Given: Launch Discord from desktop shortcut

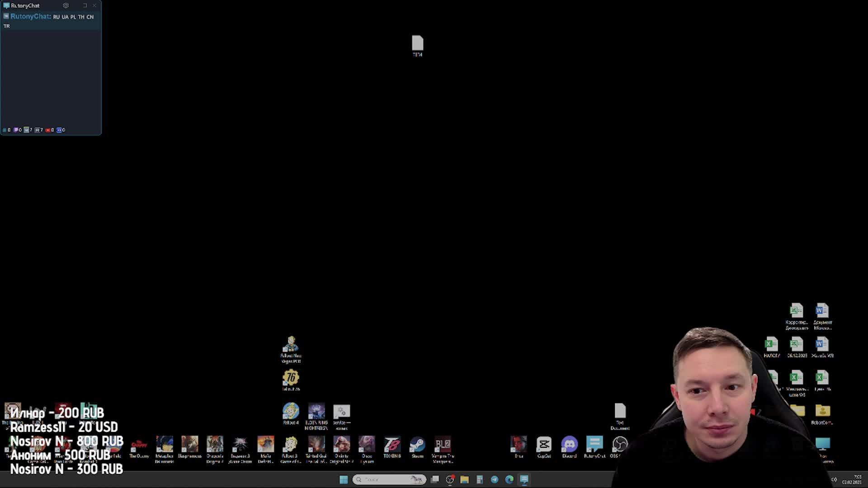Looking at the screenshot, I should click(569, 445).
